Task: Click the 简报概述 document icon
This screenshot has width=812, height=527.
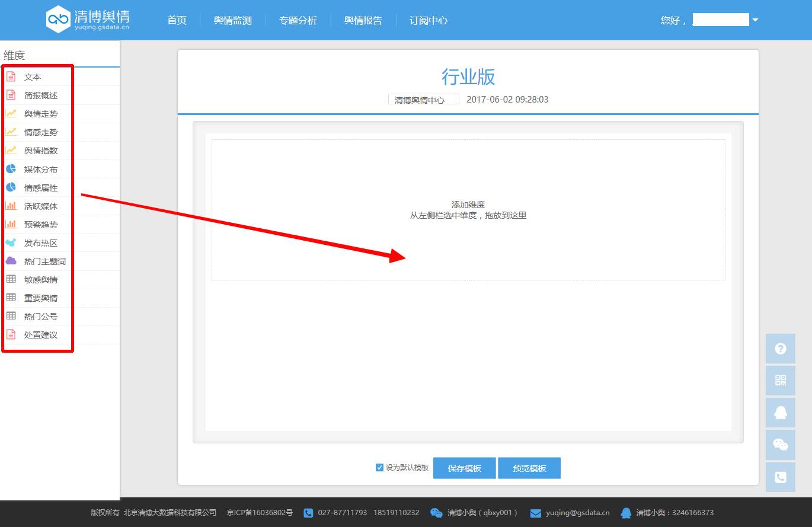Action: 11,95
